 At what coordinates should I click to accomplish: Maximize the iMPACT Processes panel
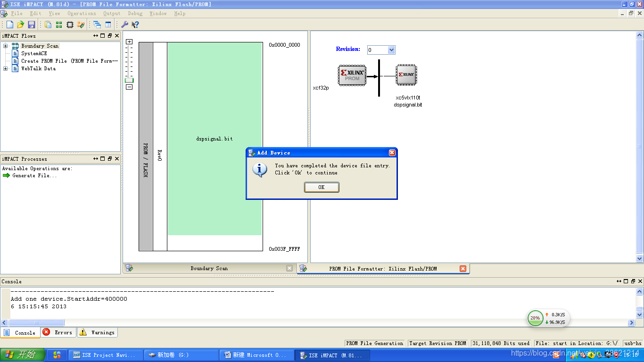click(102, 159)
